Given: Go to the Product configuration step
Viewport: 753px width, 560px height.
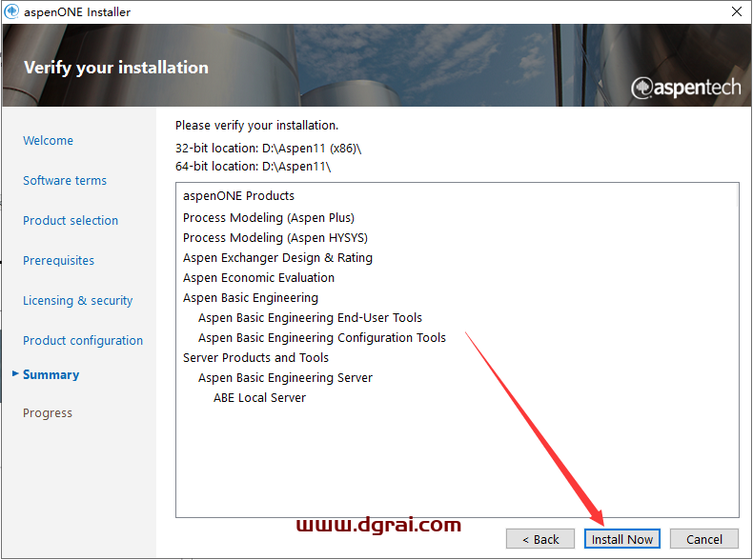Looking at the screenshot, I should [x=83, y=341].
